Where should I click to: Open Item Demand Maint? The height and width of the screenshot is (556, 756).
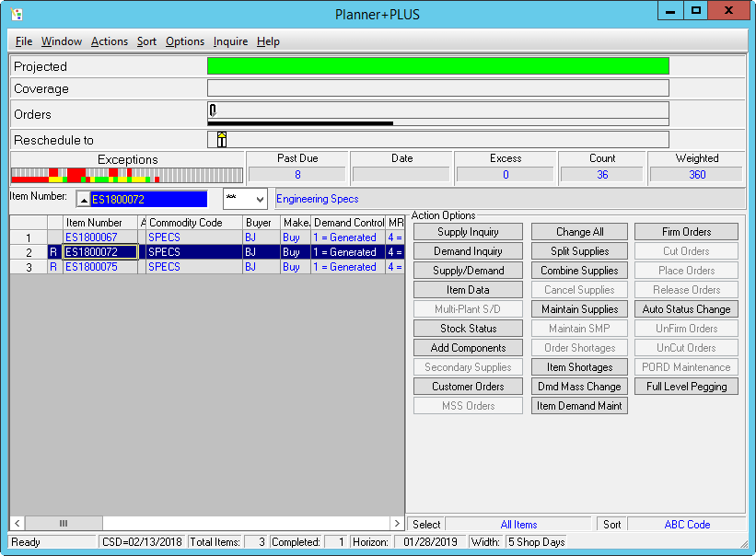pos(579,405)
